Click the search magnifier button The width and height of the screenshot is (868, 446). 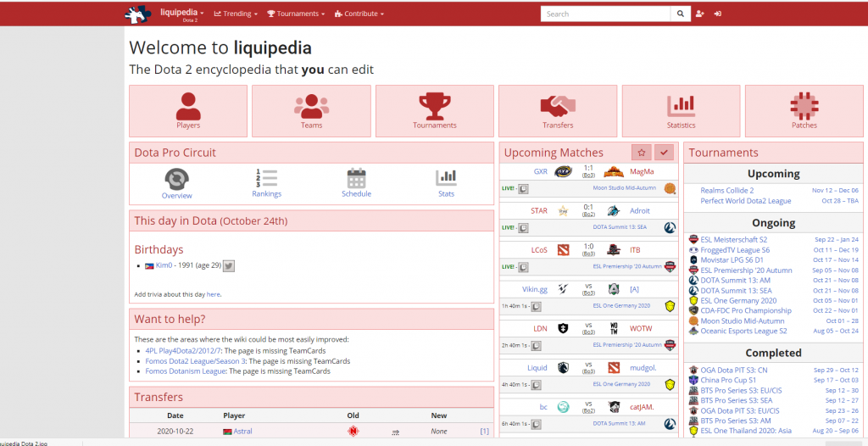[x=681, y=14]
